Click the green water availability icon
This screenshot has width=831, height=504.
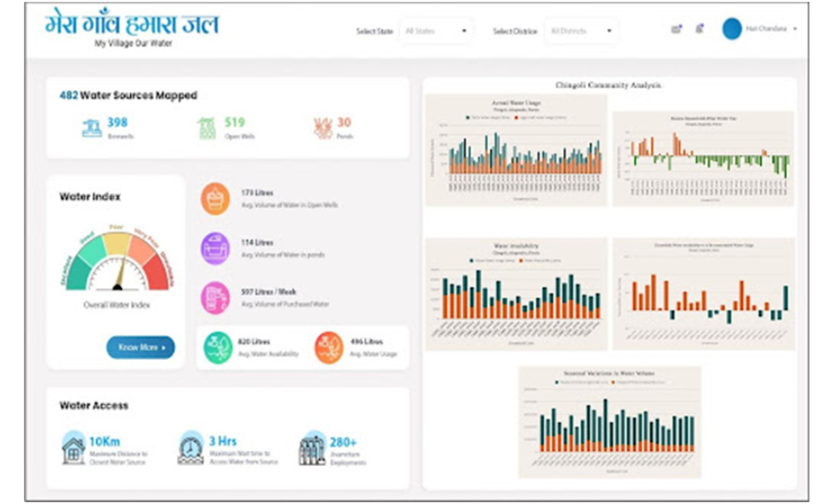(x=218, y=347)
